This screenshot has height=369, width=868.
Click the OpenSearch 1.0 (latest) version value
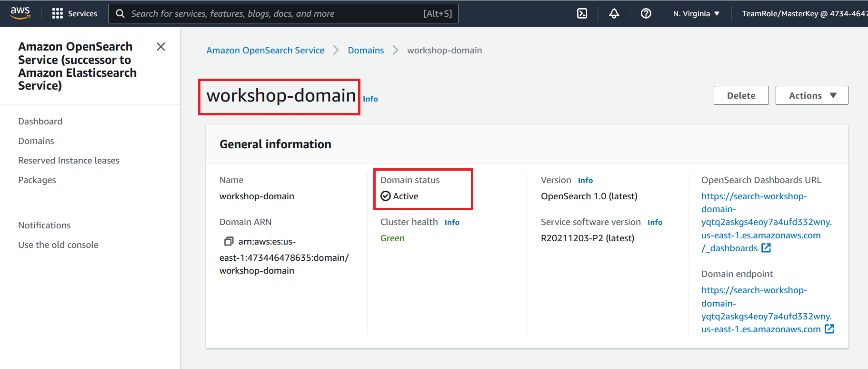tap(589, 196)
